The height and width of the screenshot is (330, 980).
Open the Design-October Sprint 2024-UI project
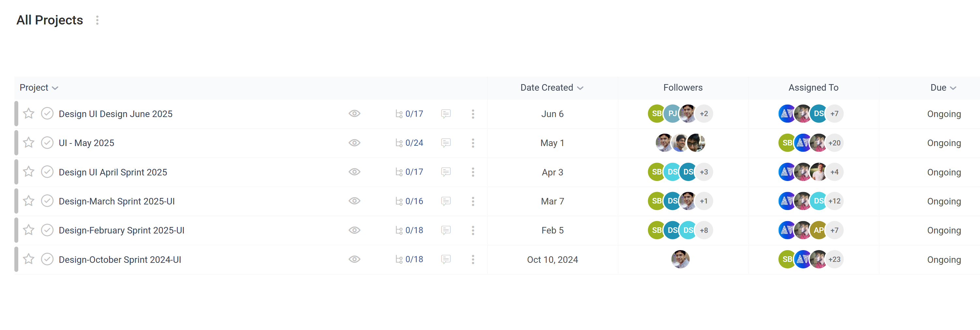click(x=120, y=259)
